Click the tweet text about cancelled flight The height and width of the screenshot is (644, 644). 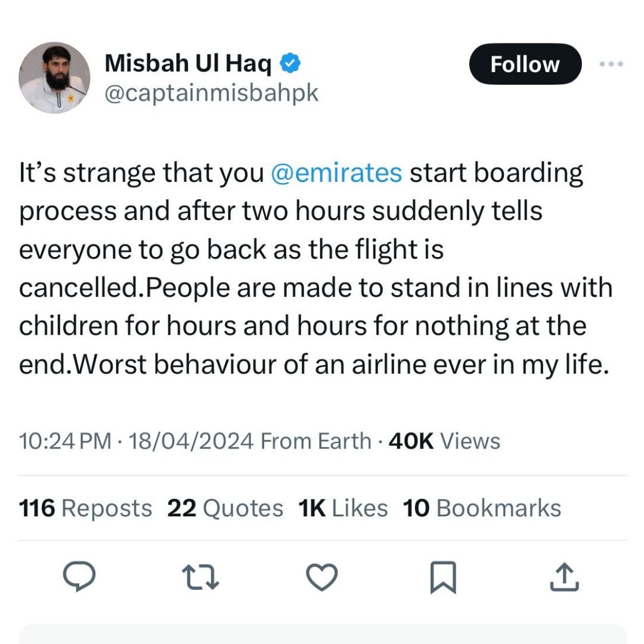coord(316,268)
